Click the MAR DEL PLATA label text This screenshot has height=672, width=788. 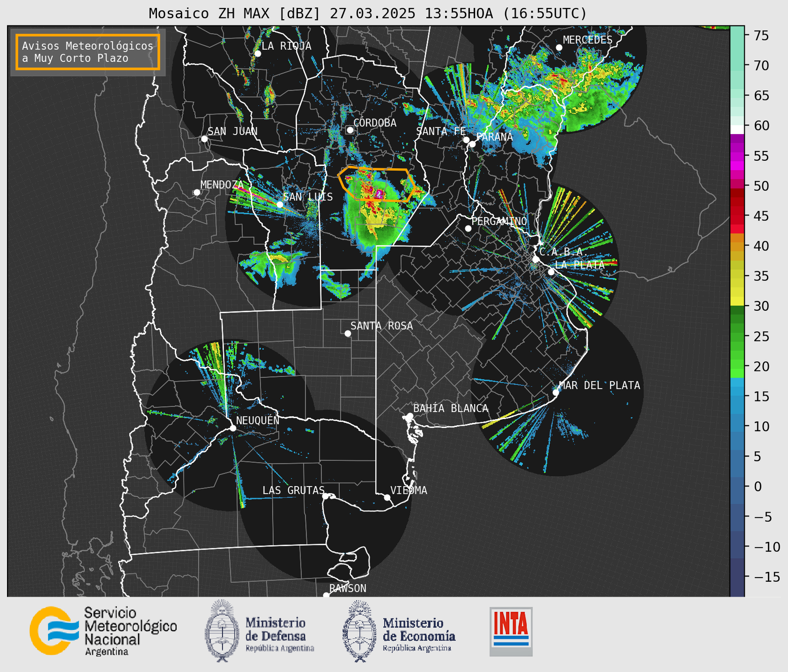(599, 385)
